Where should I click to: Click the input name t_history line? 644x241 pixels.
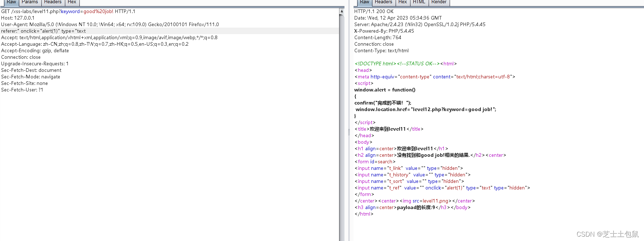pos(413,175)
